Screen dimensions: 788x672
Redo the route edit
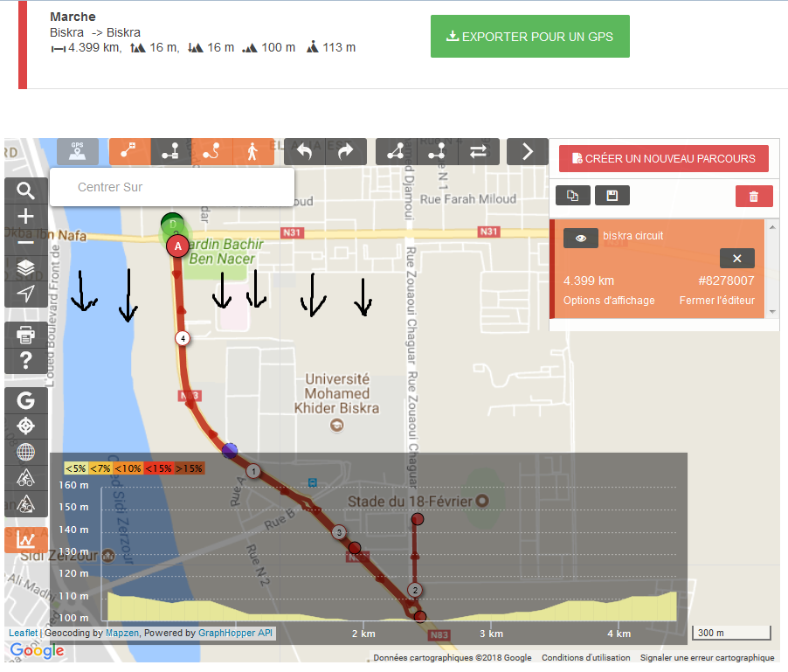[x=346, y=151]
